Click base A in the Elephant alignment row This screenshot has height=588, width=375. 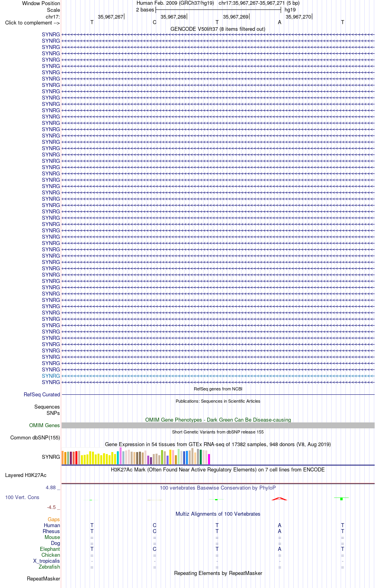tap(279, 549)
